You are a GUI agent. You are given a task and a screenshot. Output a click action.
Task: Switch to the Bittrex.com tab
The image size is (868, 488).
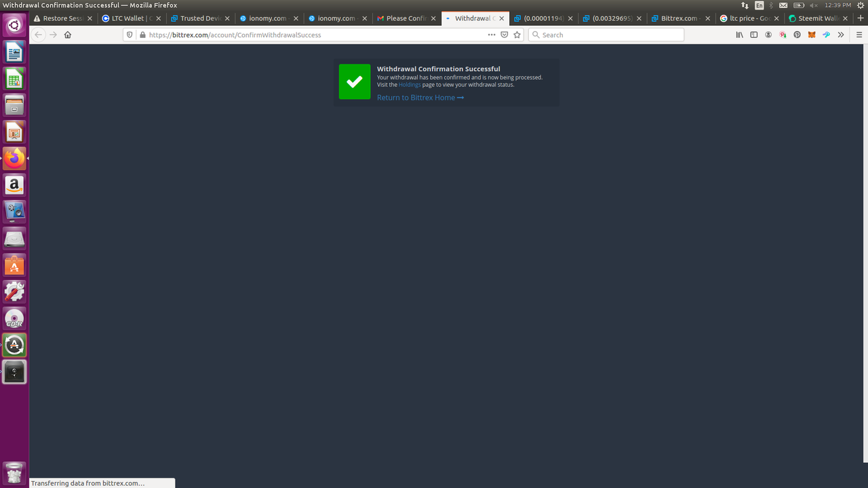(x=681, y=18)
